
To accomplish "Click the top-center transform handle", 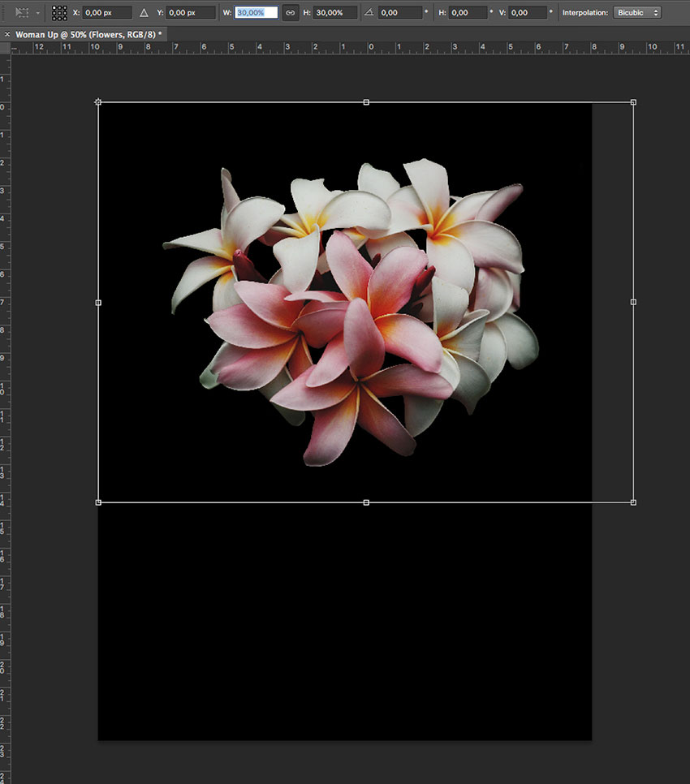I will 366,102.
